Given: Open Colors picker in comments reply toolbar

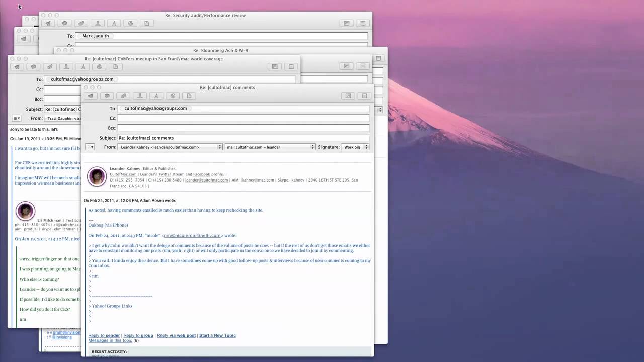Looking at the screenshot, I should pyautogui.click(x=173, y=96).
